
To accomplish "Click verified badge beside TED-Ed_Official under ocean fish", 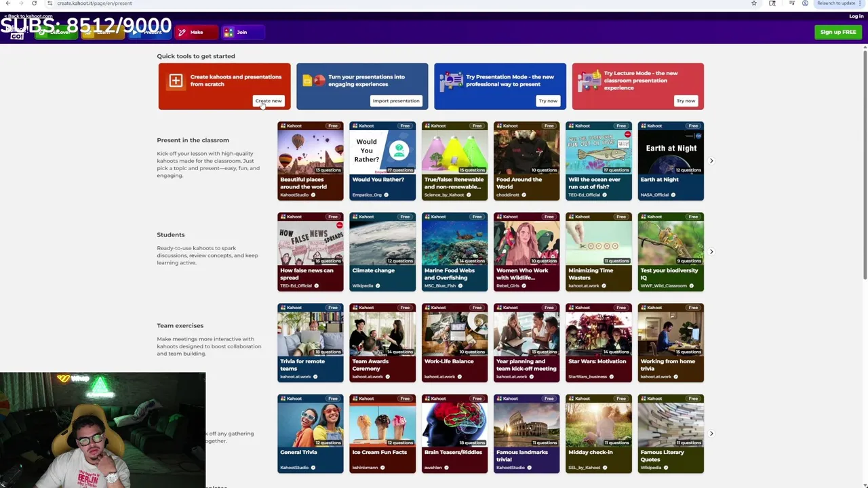I will (604, 195).
